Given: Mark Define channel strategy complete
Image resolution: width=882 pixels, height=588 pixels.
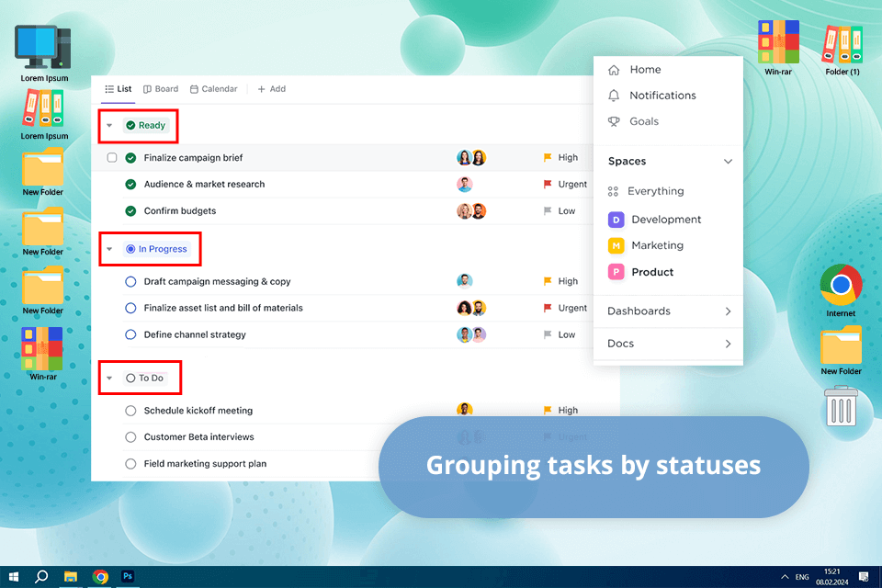Looking at the screenshot, I should tap(130, 334).
